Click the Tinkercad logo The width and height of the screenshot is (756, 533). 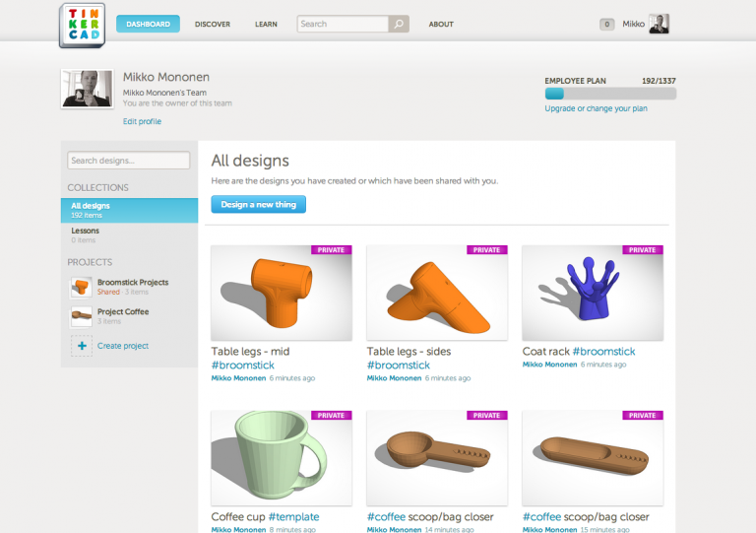point(82,25)
